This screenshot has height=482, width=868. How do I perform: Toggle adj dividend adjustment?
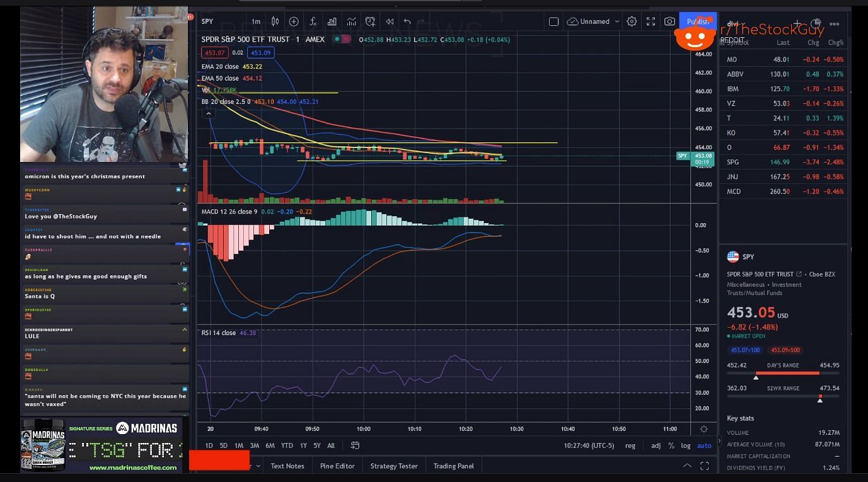point(656,445)
